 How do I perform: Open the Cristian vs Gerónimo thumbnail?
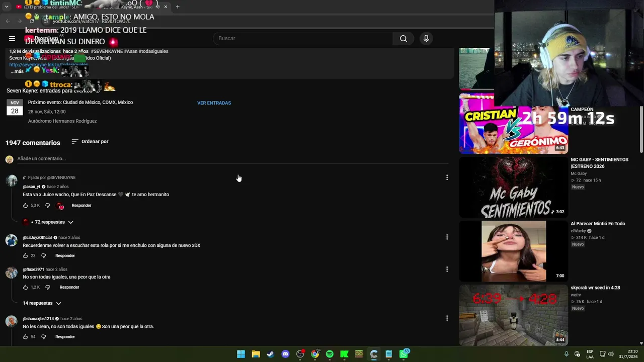click(x=514, y=123)
